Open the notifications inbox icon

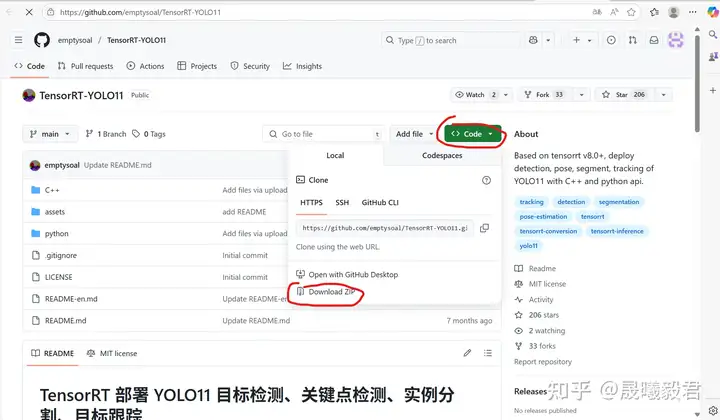(654, 40)
